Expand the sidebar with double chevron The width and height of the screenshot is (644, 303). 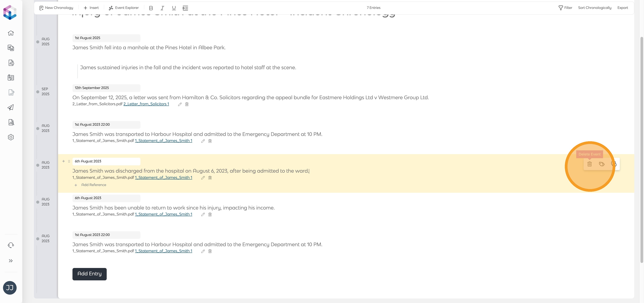coord(11,261)
